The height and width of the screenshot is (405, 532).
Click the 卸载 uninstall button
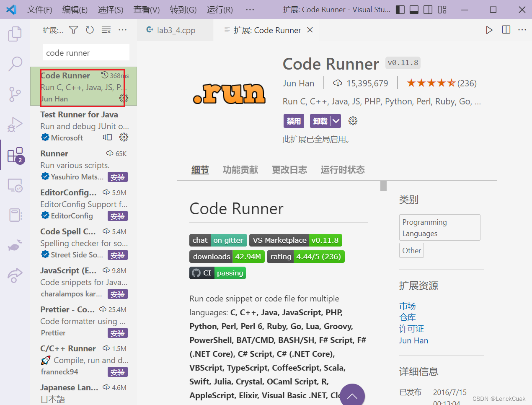click(320, 121)
